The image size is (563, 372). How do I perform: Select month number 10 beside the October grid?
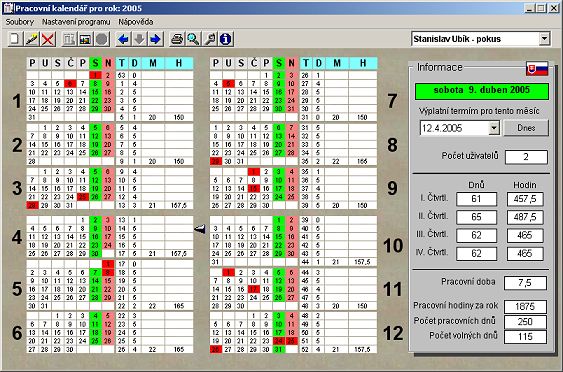[393, 246]
